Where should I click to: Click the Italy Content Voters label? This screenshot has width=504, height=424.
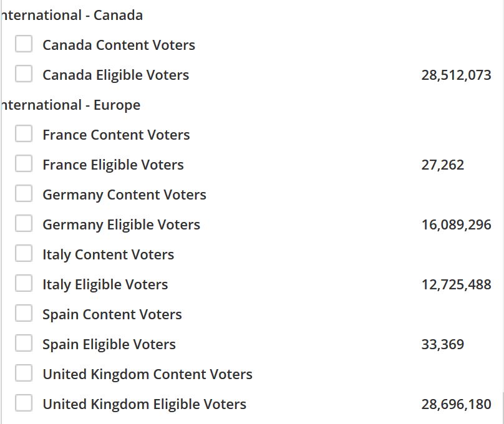pos(108,255)
